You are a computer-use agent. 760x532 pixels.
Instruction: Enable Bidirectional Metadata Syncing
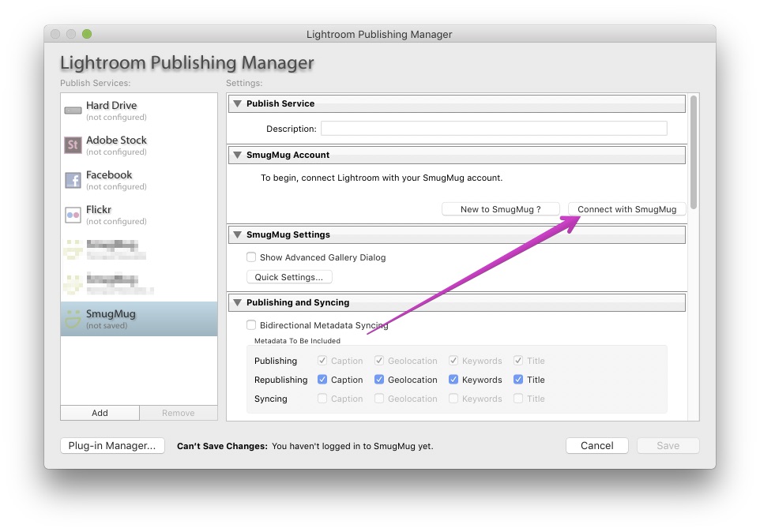(251, 325)
